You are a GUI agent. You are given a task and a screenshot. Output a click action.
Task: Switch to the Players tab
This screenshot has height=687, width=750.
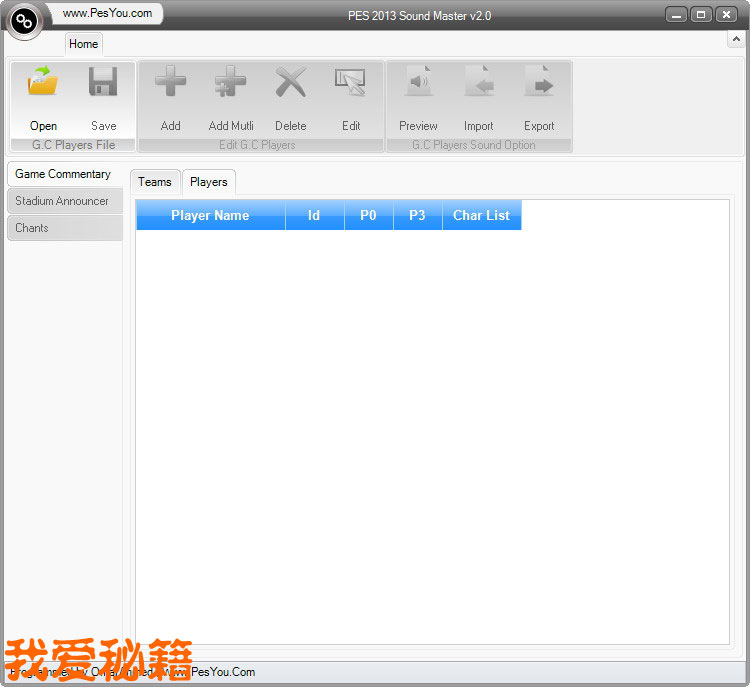(209, 181)
